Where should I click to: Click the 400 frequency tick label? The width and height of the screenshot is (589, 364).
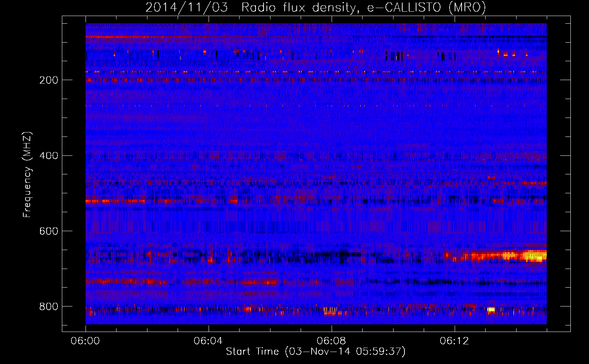(x=49, y=156)
